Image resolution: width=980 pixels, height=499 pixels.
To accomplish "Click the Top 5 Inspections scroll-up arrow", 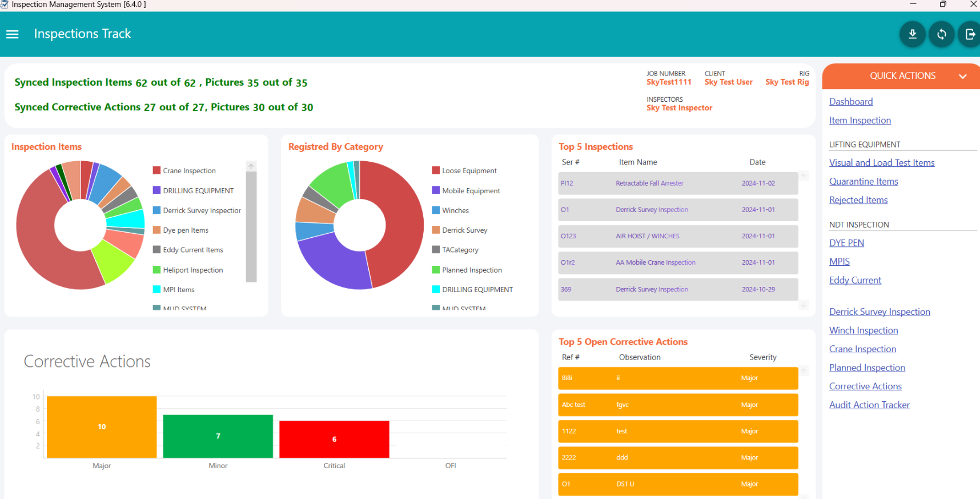I will tap(804, 176).
